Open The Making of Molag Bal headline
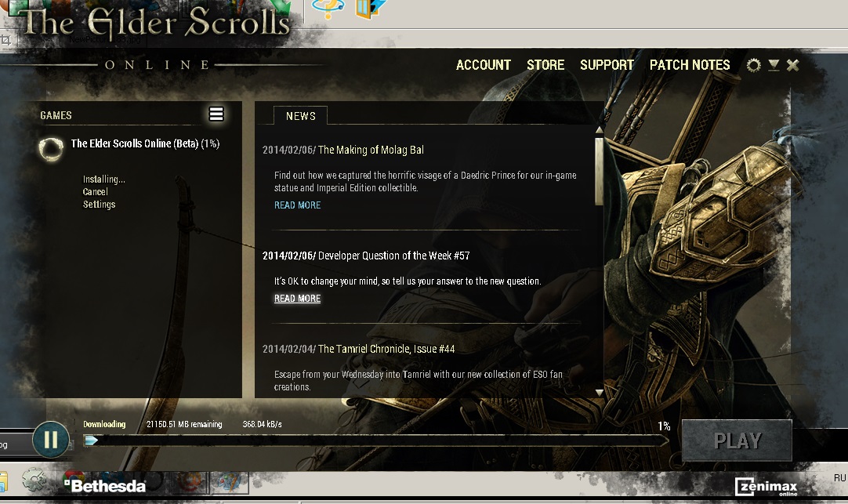 coord(371,150)
